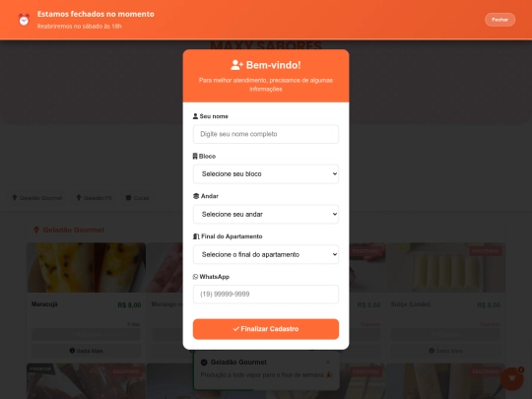532x399 pixels.
Task: Click the alarm clock icon in the banner
Action: click(24, 20)
